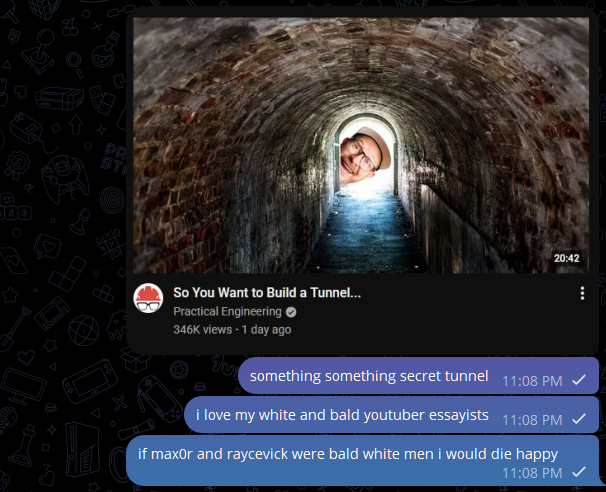Click the 11:08 PM timestamp on the max0r message
This screenshot has width=606, height=492.
tap(531, 472)
